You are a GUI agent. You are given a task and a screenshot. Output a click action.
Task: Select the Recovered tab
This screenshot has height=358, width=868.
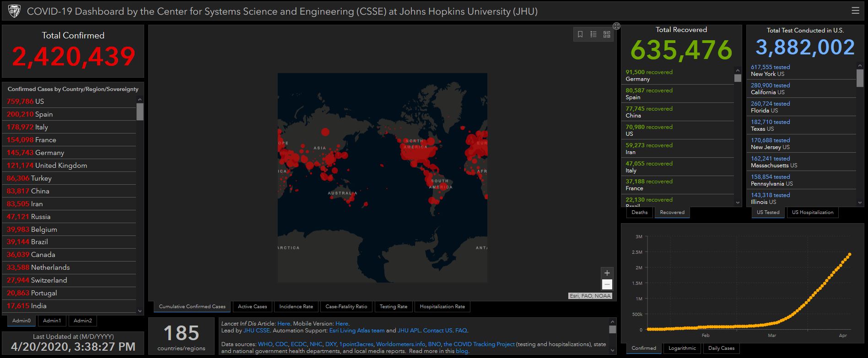pyautogui.click(x=672, y=212)
